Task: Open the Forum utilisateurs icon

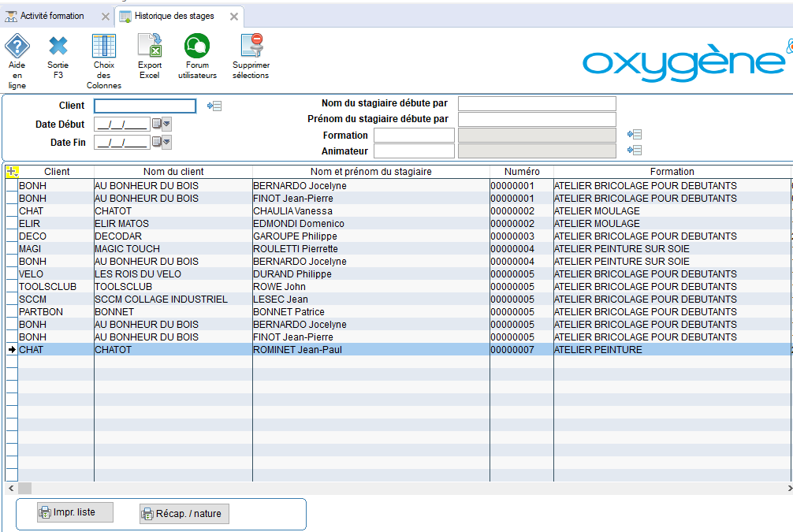Action: 196,47
